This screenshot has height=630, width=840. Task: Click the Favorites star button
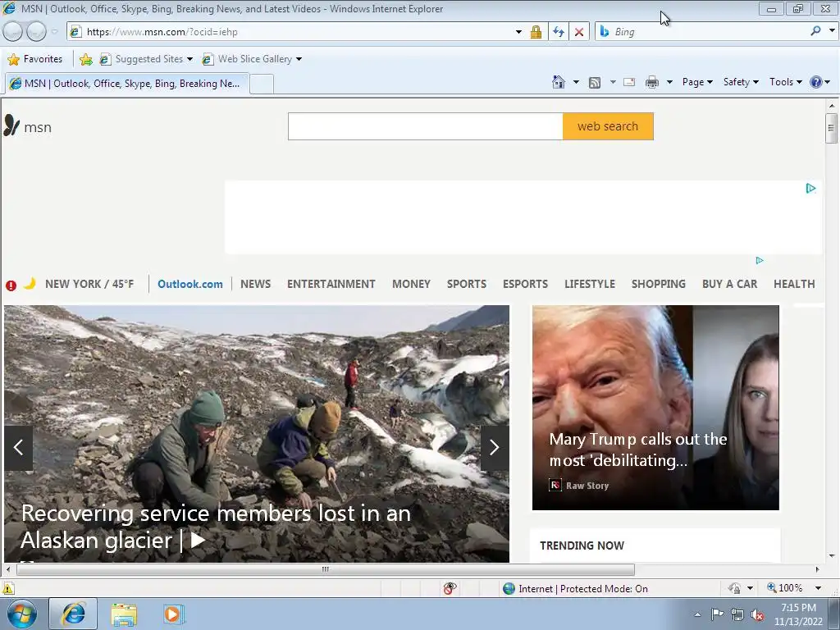pos(35,59)
